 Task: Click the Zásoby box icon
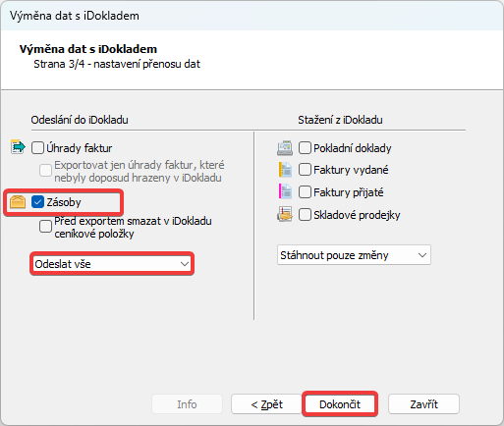pyautogui.click(x=18, y=201)
